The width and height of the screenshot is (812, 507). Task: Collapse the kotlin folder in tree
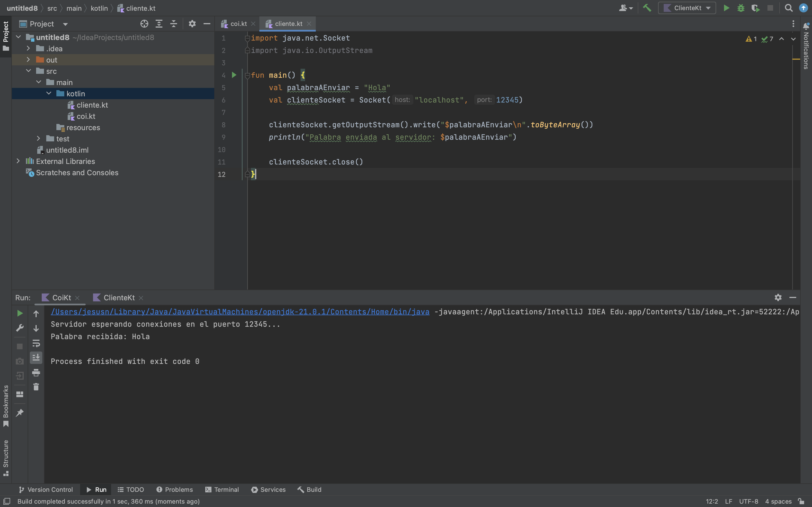[x=49, y=94]
